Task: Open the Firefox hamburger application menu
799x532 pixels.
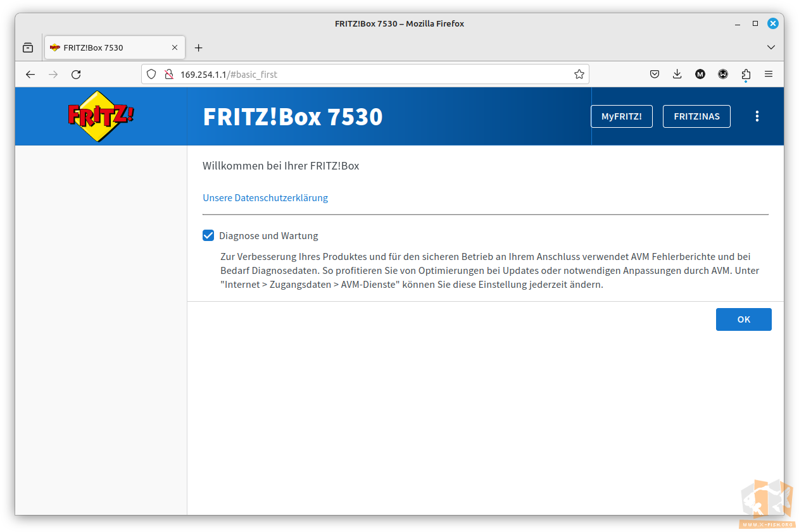Action: 769,74
